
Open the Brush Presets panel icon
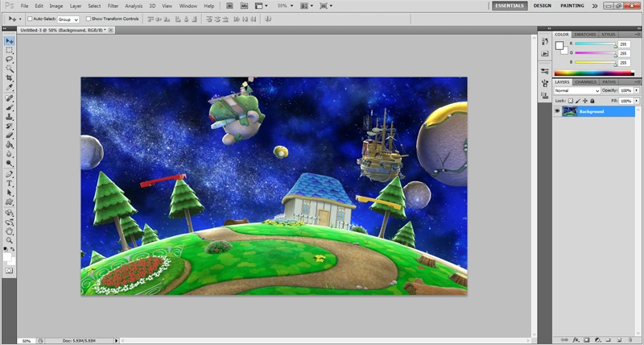545,71
